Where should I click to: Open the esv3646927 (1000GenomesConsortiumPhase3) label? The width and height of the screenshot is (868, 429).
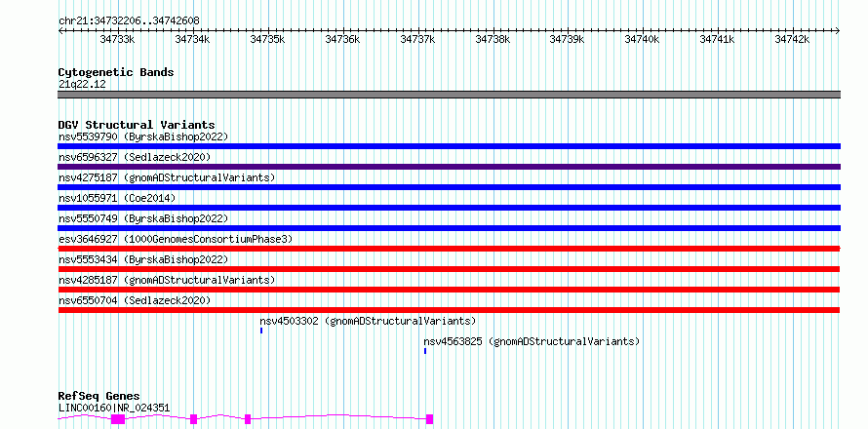point(176,239)
